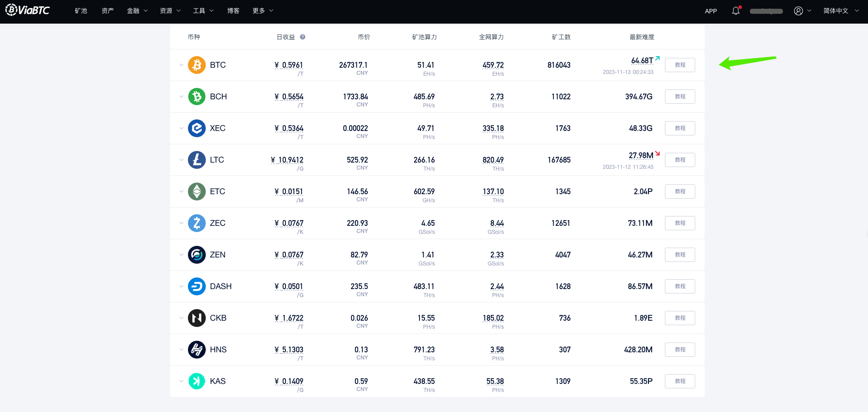Click the HNS coin icon

click(x=196, y=350)
